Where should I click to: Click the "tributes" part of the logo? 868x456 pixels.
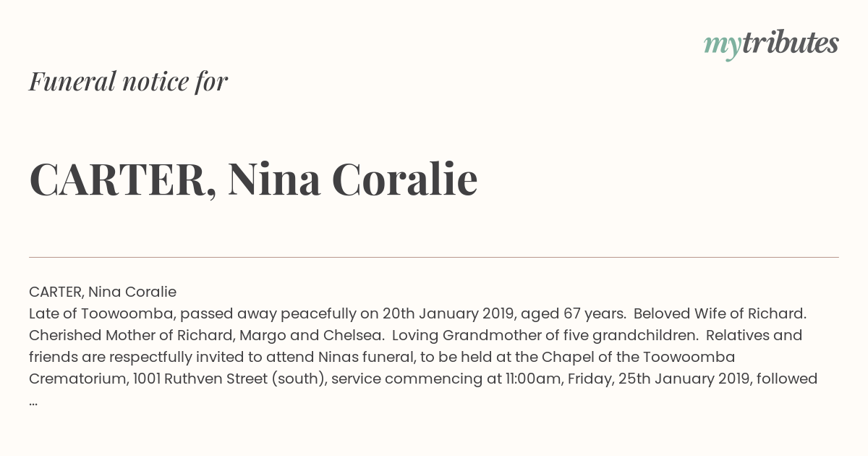791,42
